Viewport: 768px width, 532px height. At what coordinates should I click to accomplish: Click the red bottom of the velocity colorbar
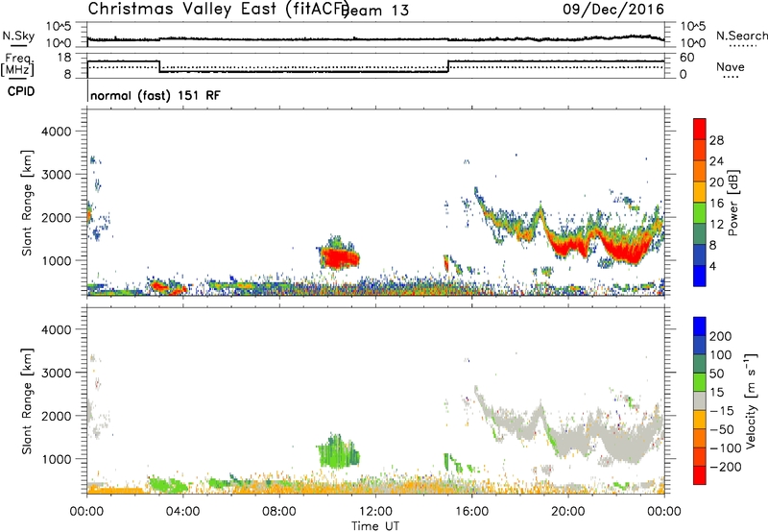(700, 475)
